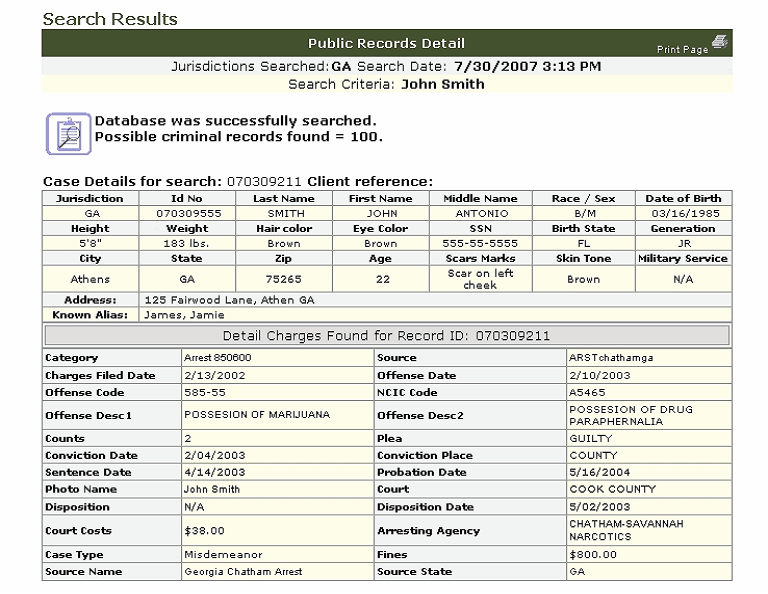
Task: Click the court costs amount $38.00
Action: pos(203,530)
